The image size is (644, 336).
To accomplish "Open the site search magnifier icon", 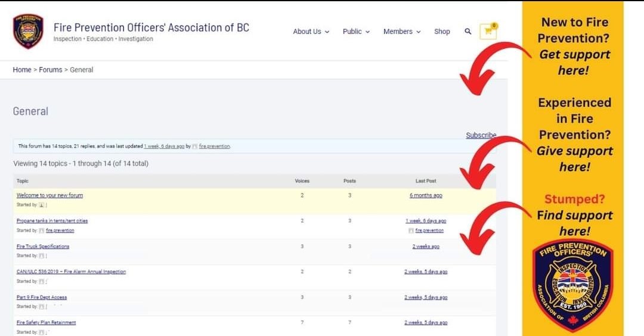I will 468,31.
